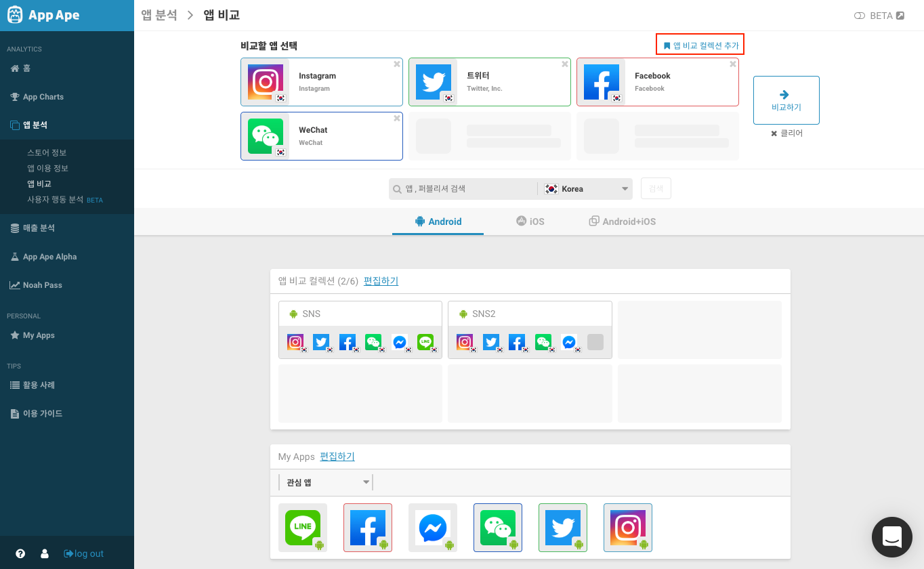This screenshot has height=569, width=924.
Task: Click LINE icon in SNS collection
Action: click(x=425, y=342)
